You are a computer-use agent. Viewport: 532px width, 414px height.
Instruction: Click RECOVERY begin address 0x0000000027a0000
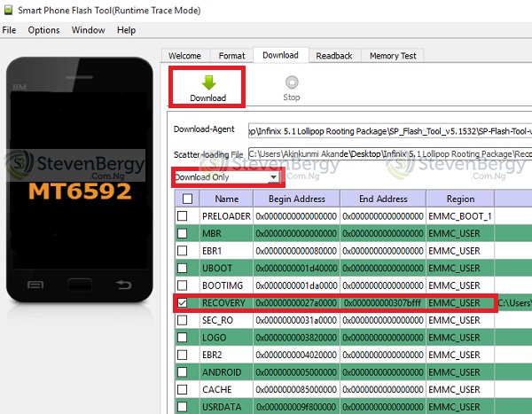click(296, 303)
